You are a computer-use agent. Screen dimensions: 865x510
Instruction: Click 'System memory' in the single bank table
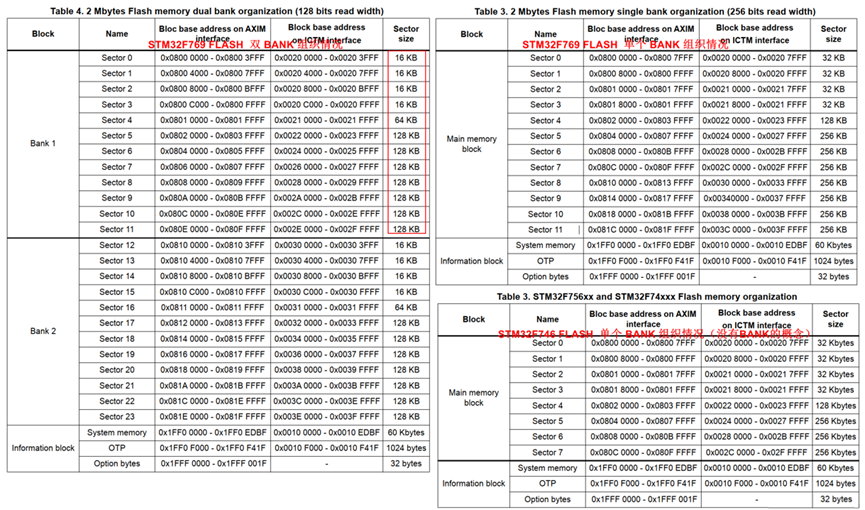click(545, 245)
